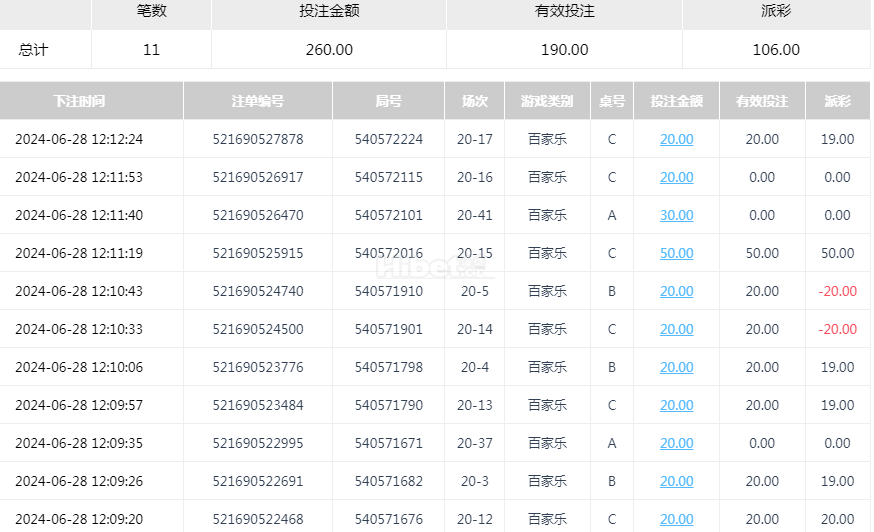Open bet amount link for order 521690522691

point(676,481)
